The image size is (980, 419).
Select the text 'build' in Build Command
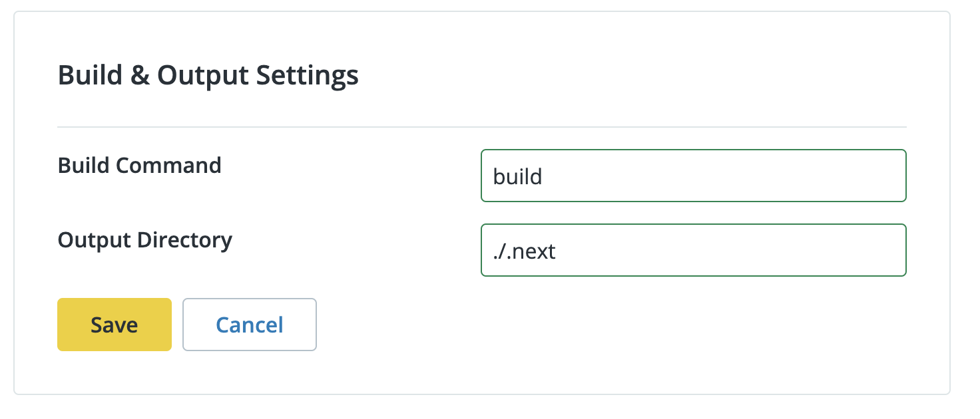pos(517,176)
